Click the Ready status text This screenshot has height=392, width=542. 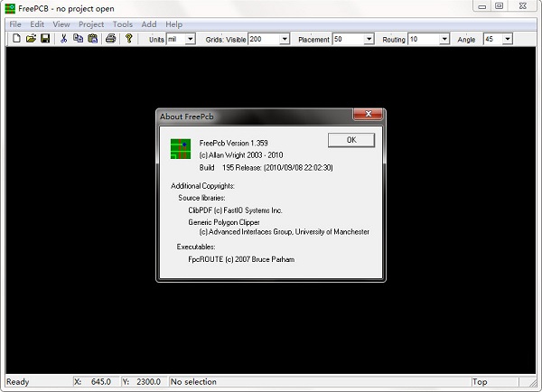click(18, 382)
